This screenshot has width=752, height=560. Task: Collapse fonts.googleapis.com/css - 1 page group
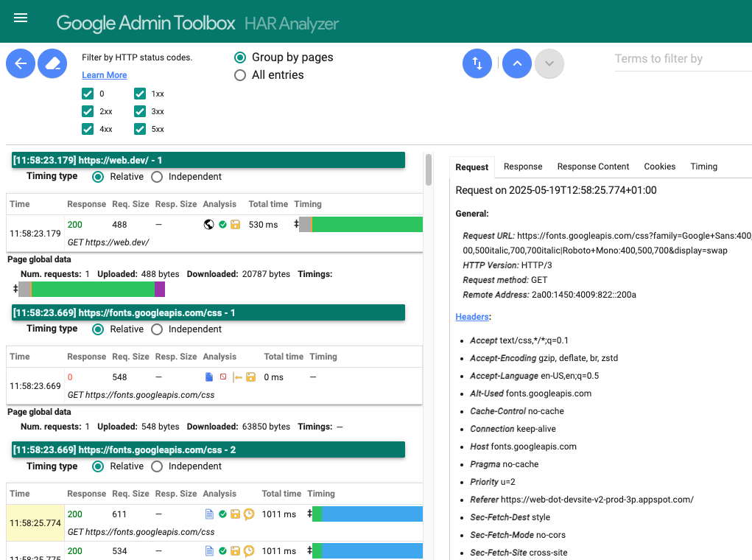tap(208, 313)
